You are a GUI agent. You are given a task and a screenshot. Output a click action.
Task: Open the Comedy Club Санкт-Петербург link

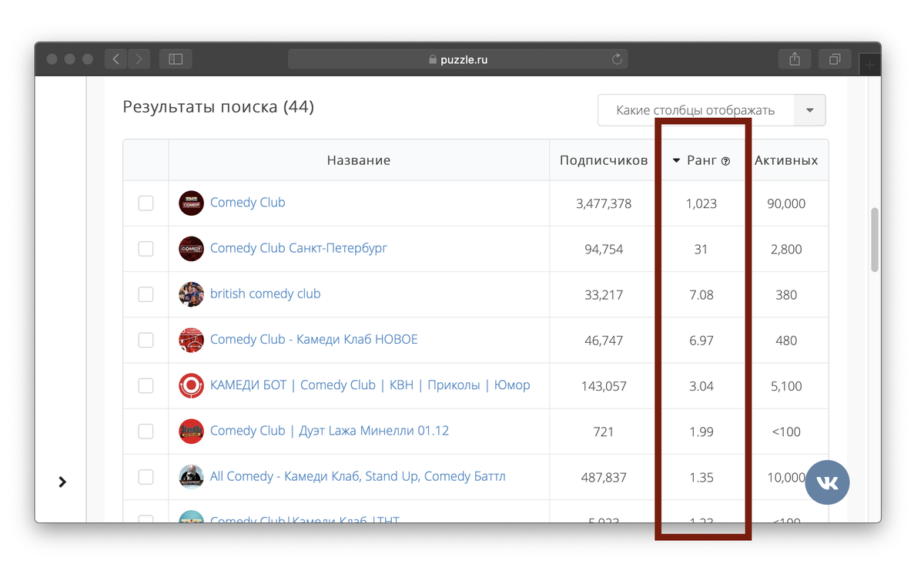pos(299,248)
